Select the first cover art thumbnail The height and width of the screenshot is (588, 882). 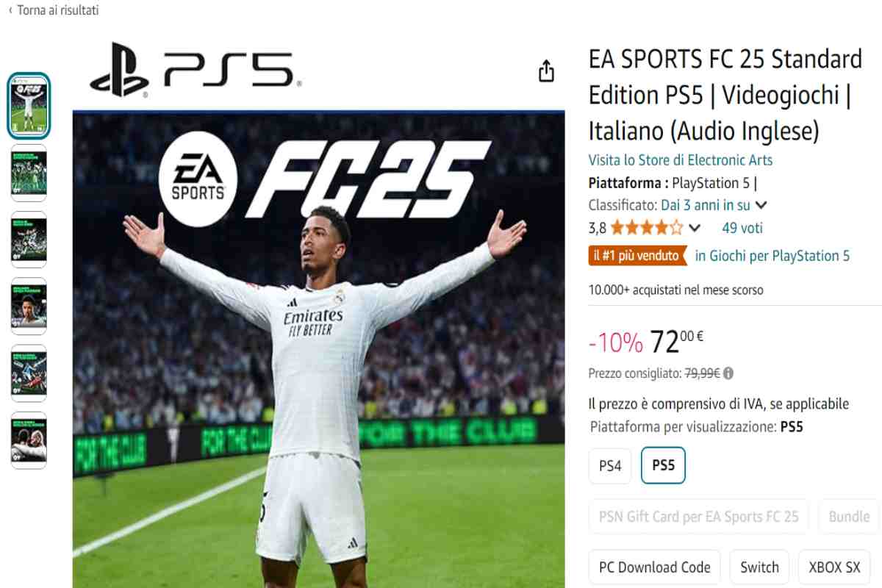click(x=29, y=106)
